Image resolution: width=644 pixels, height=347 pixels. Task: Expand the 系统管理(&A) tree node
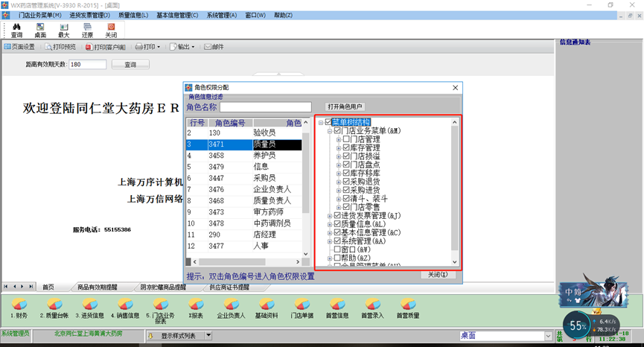pyautogui.click(x=329, y=241)
